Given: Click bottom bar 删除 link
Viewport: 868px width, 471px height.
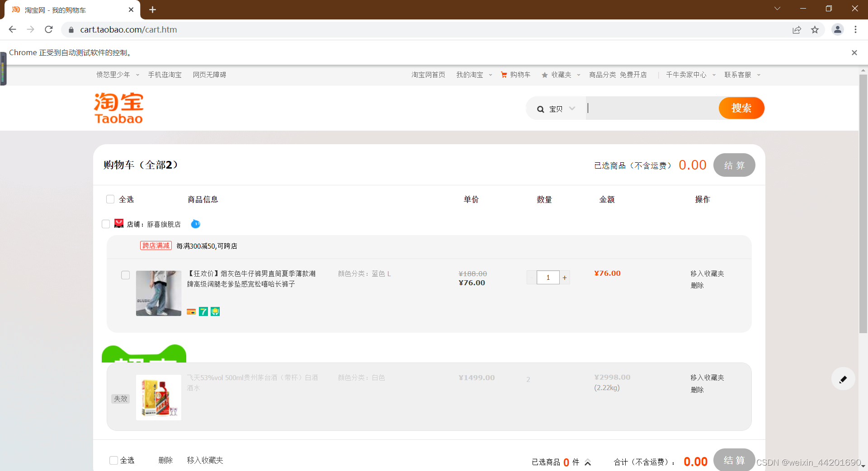Looking at the screenshot, I should (x=165, y=460).
